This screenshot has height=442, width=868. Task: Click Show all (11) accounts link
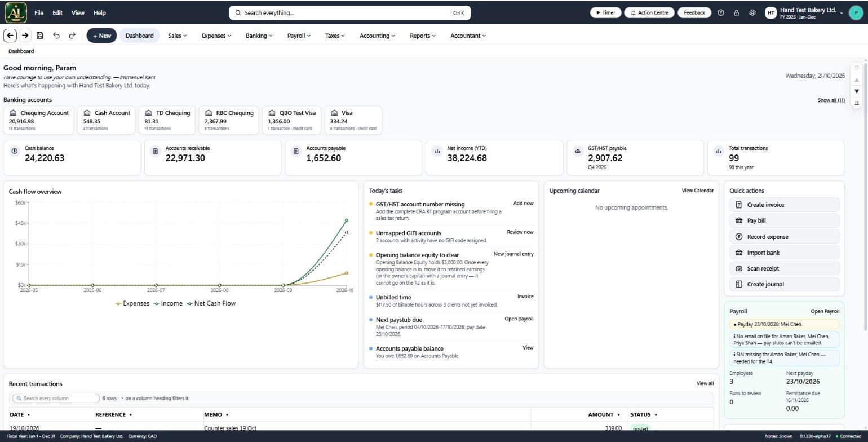click(x=831, y=100)
